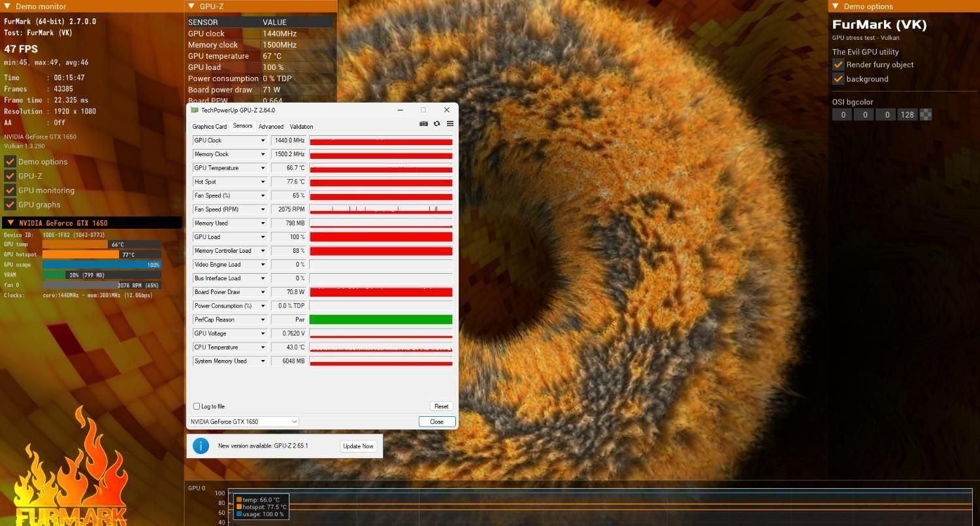Click the 'New version available: GPU-Z 2.65.1' text
980x526 pixels.
click(x=263, y=446)
